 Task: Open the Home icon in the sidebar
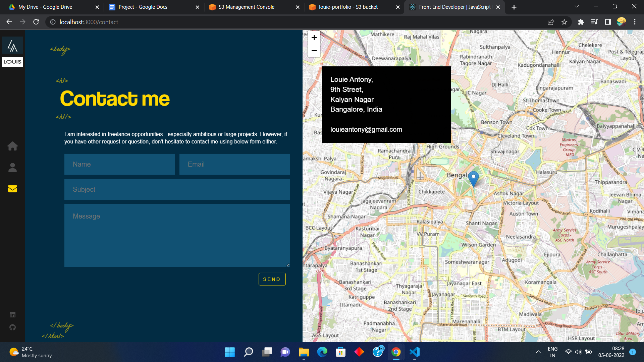point(12,146)
